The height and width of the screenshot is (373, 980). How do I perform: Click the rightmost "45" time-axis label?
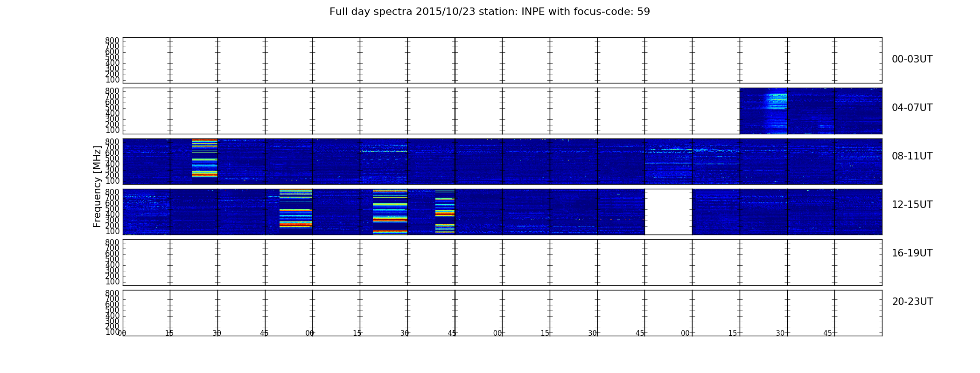coord(827,333)
